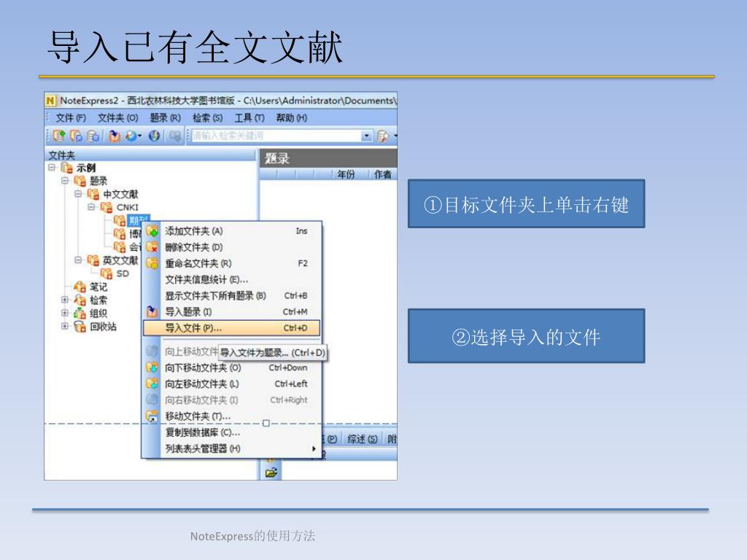This screenshot has height=560, width=747.
Task: Click the open database toolbar icon
Action: pyautogui.click(x=76, y=136)
